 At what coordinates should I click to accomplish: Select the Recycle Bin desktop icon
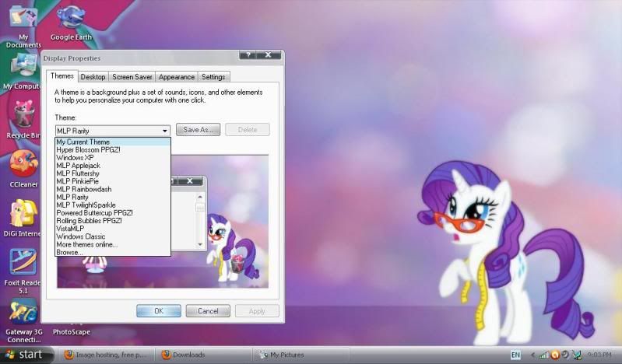tap(23, 120)
